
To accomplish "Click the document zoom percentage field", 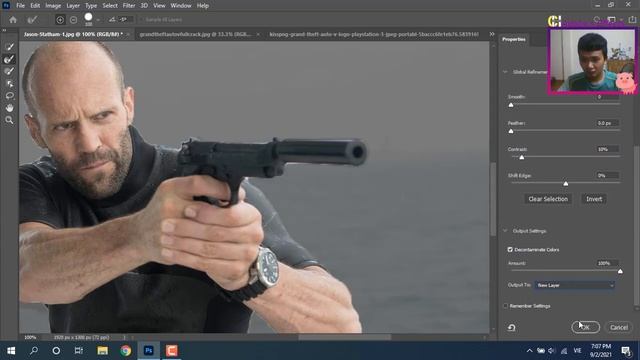I will pos(30,338).
